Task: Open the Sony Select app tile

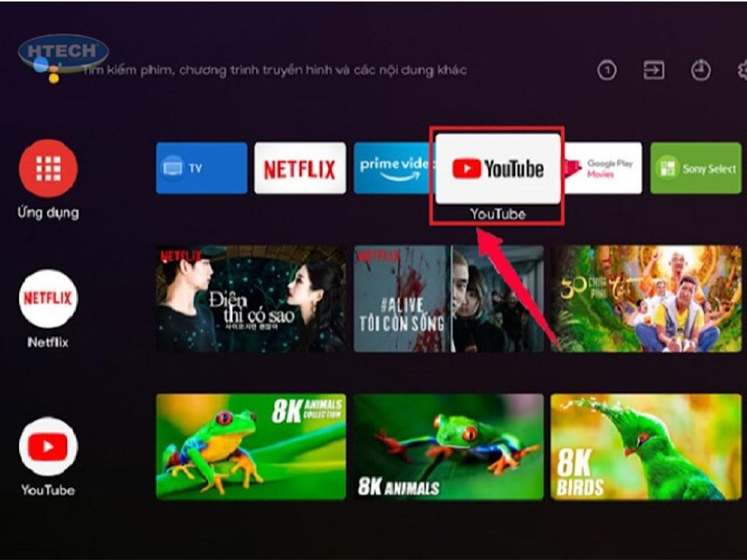Action: 695,168
